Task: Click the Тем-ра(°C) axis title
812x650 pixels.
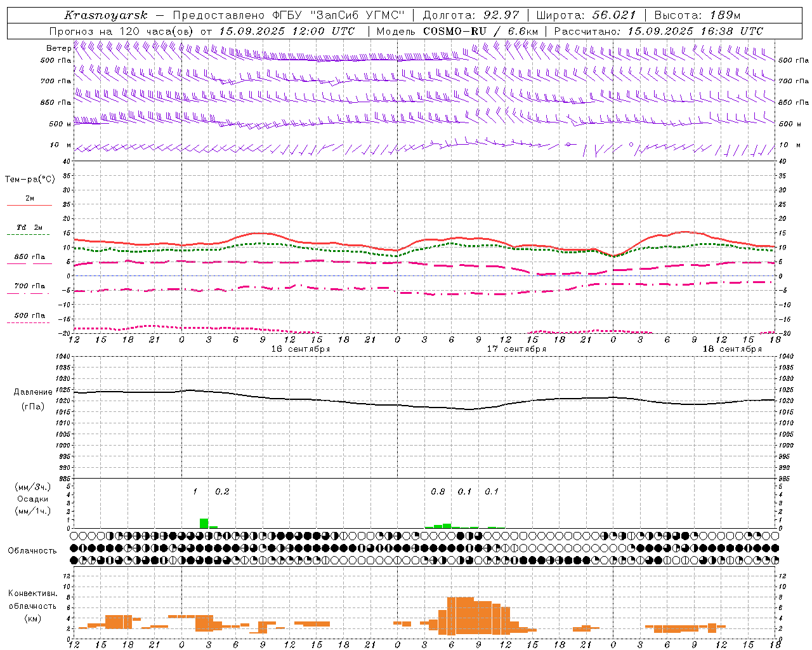Action: [x=30, y=180]
